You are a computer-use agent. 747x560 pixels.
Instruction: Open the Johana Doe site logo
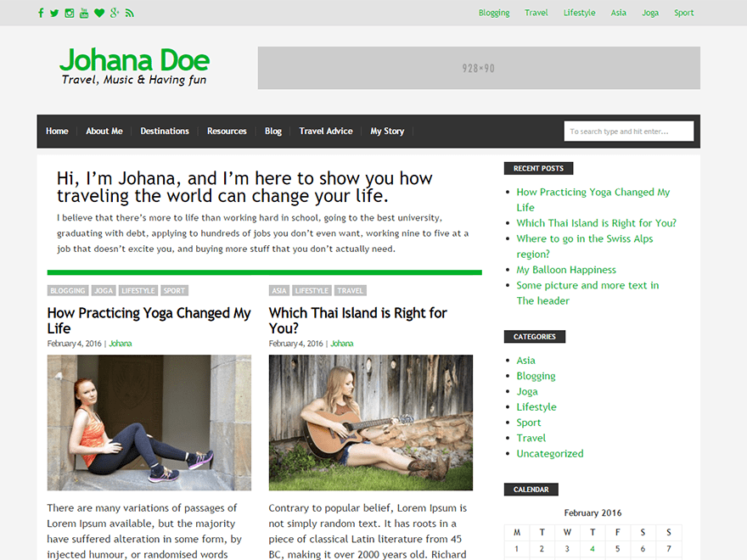pos(134,65)
